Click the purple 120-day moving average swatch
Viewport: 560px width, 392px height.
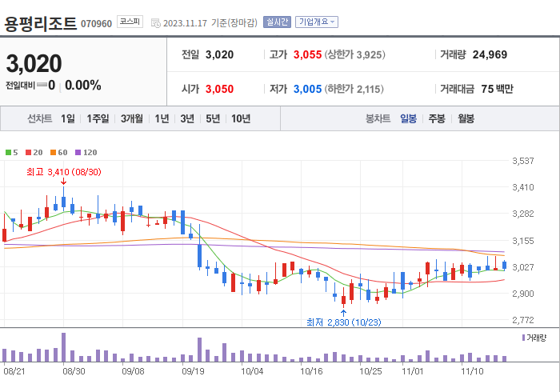pos(78,153)
